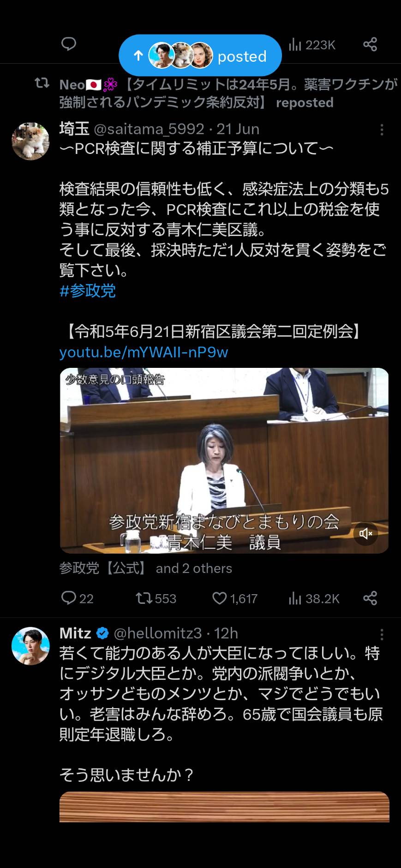The height and width of the screenshot is (868, 401).
Task: Play the 青木仁美 council video
Action: (224, 461)
